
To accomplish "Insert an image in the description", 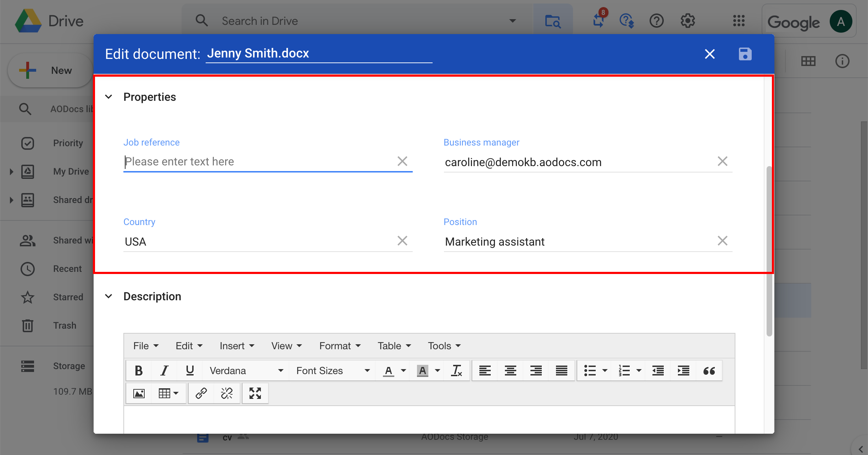I will click(139, 393).
